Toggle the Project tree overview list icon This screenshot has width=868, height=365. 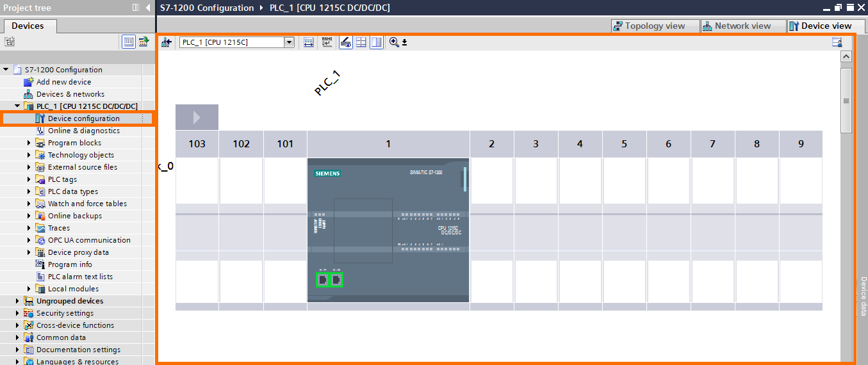(129, 42)
